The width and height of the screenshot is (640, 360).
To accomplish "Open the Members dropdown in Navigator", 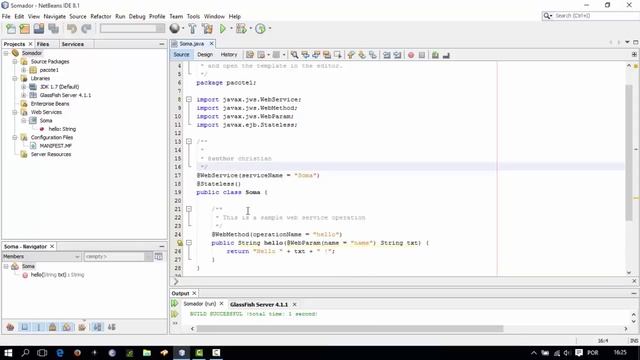I will point(41,256).
